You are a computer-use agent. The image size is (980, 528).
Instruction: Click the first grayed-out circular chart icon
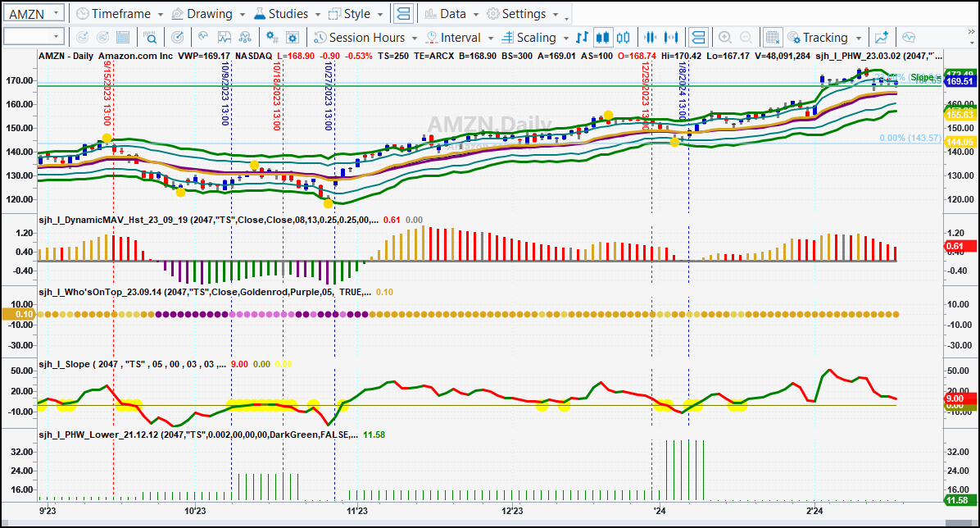(82, 38)
